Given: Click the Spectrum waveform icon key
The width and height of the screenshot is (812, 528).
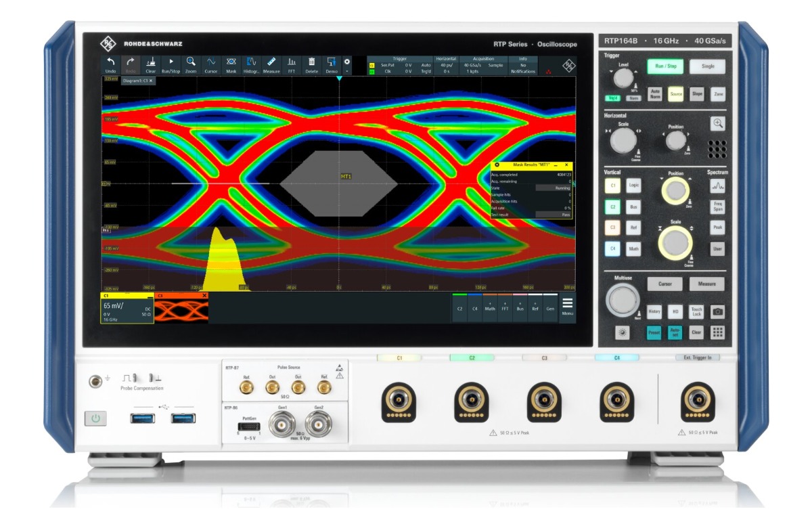Looking at the screenshot, I should point(717,186).
